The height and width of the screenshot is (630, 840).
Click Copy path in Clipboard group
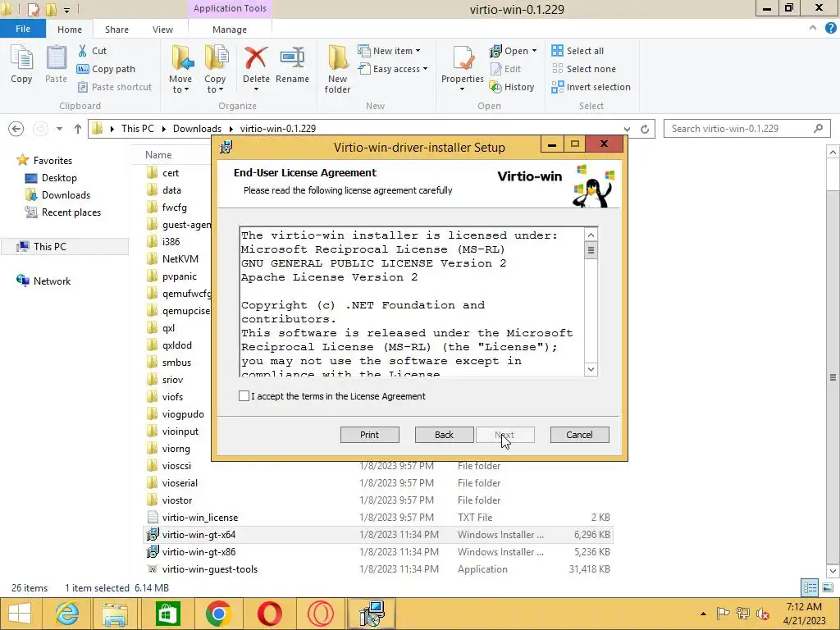click(x=106, y=69)
